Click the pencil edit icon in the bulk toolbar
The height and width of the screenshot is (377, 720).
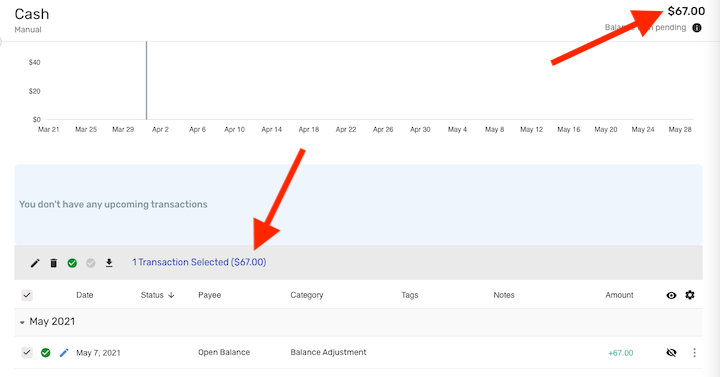[35, 263]
